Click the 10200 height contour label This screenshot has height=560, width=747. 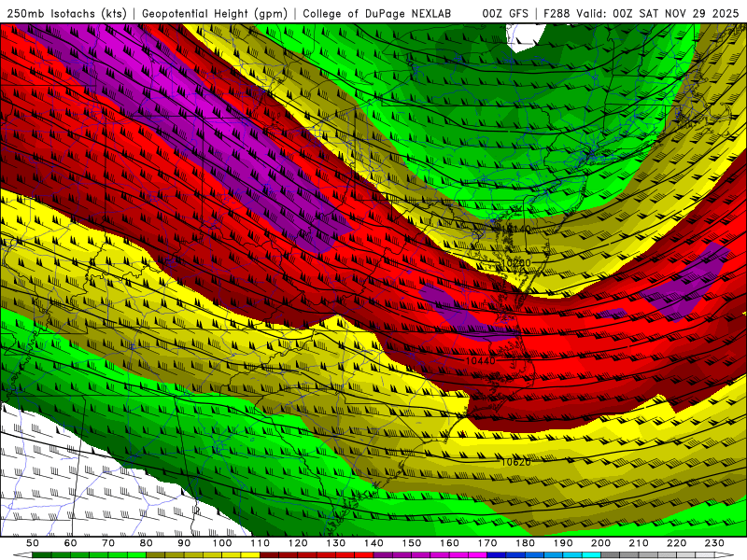pos(516,263)
